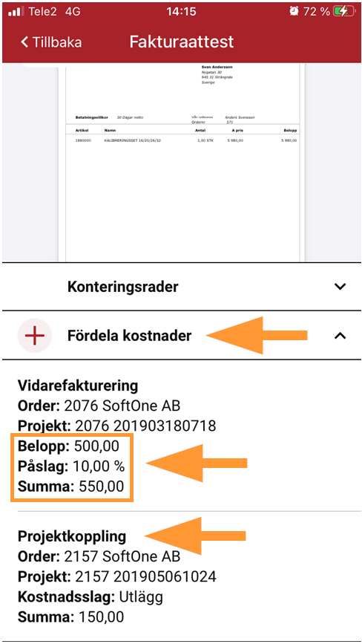Viewport: 362px width, 644px height.
Task: Tap the signal strength bars icon
Action: pyautogui.click(x=16, y=12)
